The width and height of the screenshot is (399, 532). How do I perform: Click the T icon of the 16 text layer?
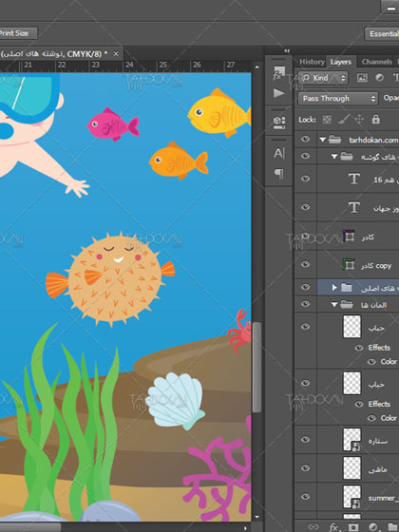(x=353, y=179)
